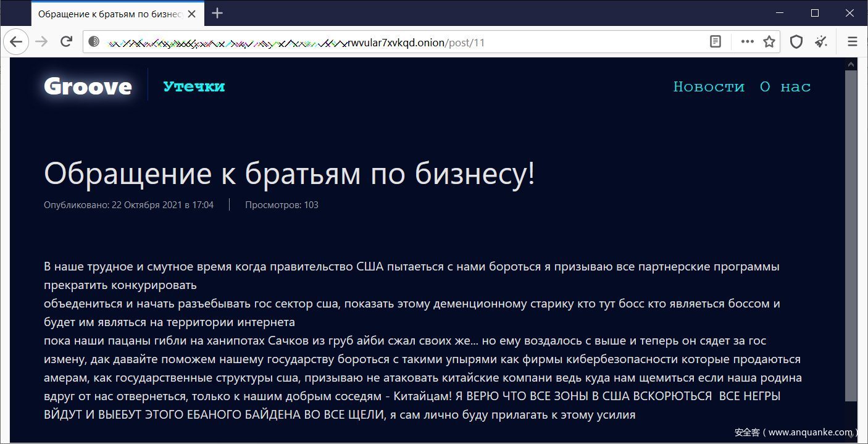Open the browser hamburger menu
The height and width of the screenshot is (444, 868).
(853, 42)
